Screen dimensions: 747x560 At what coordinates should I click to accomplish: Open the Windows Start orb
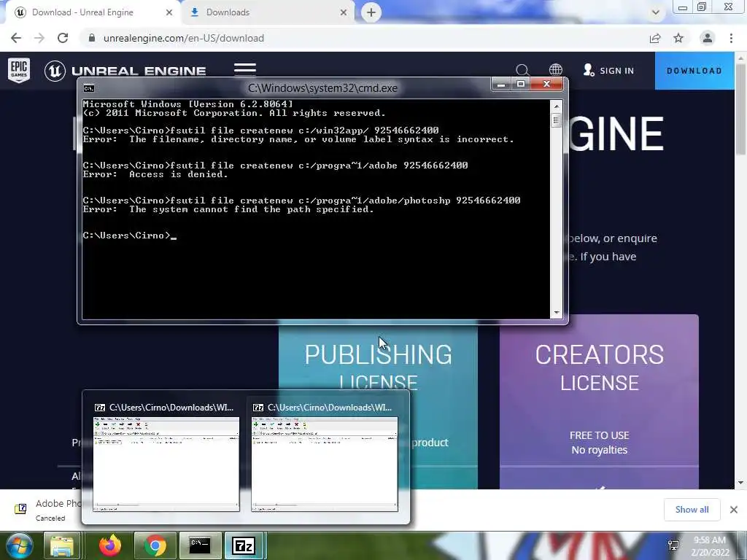point(20,545)
